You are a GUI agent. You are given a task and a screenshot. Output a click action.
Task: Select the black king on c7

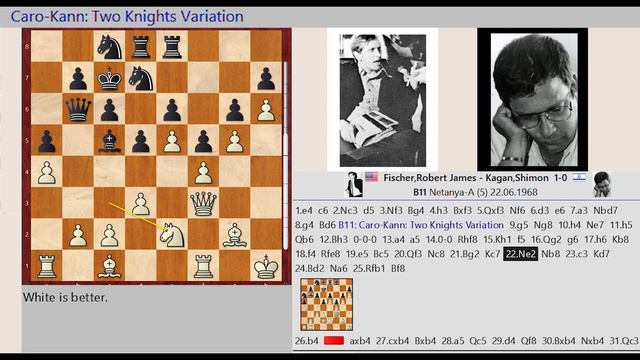[x=109, y=78]
